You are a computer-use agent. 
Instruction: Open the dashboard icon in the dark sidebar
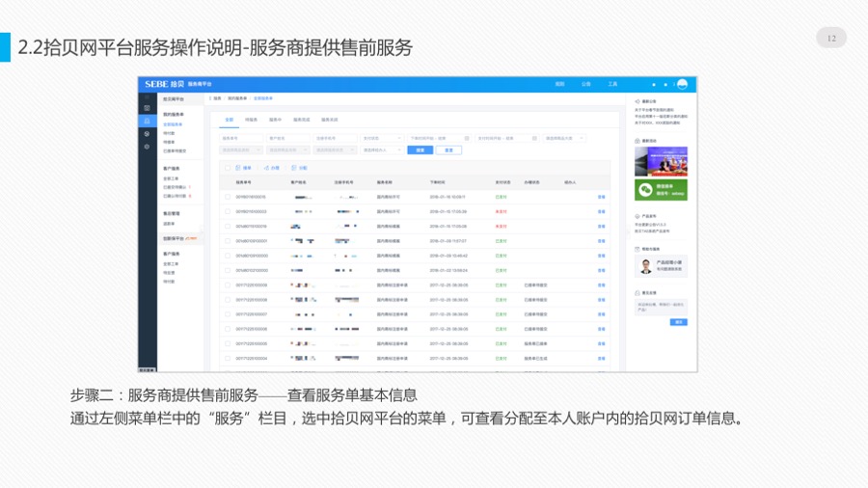click(147, 108)
